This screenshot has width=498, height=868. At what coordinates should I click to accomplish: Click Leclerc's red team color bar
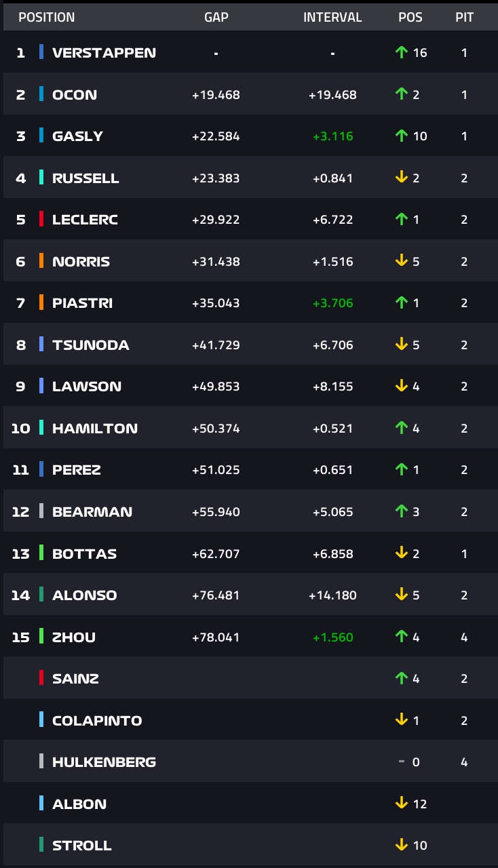point(41,219)
